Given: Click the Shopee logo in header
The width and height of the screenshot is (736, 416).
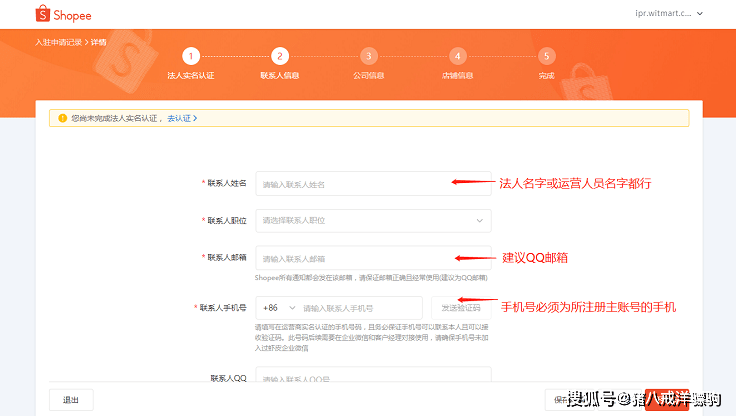Looking at the screenshot, I should [x=66, y=14].
